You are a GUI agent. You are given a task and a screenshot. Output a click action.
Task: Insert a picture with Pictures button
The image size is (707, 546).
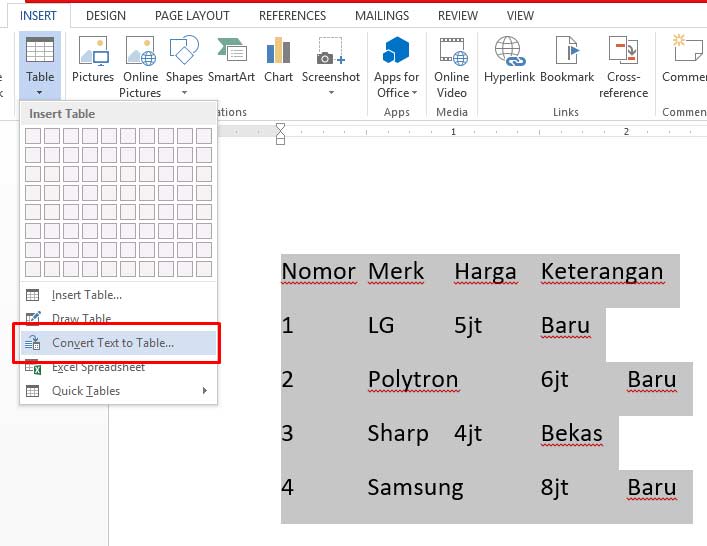pyautogui.click(x=93, y=60)
